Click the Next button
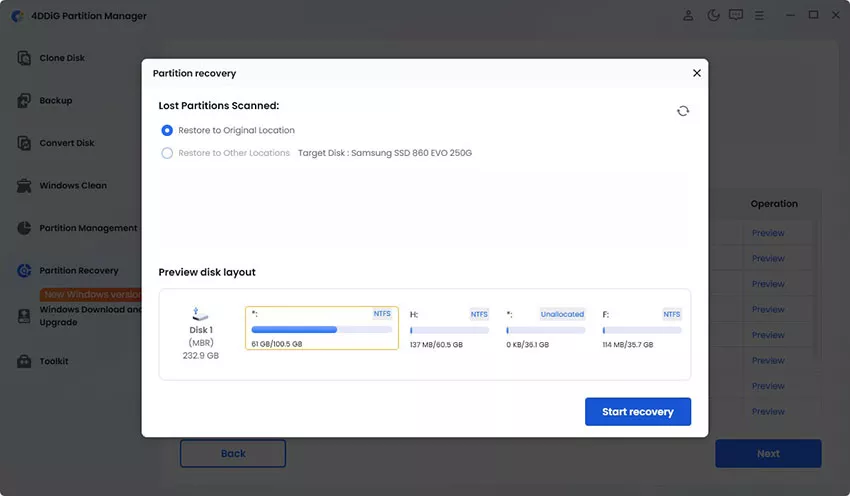 (768, 454)
